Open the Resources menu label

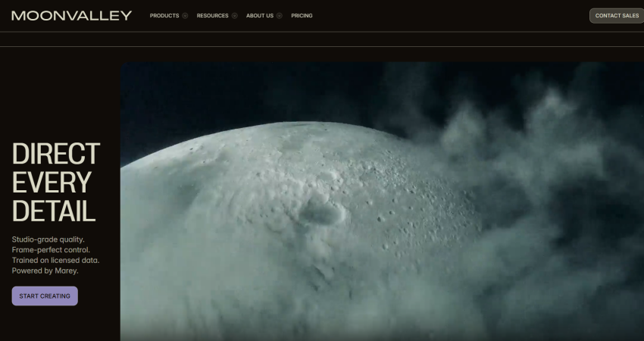pos(212,16)
